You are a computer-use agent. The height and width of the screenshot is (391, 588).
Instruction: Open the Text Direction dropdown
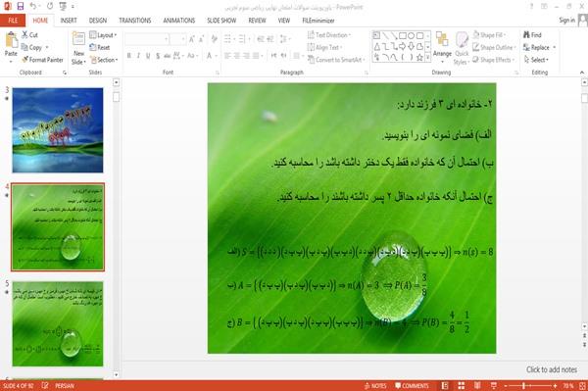point(329,35)
